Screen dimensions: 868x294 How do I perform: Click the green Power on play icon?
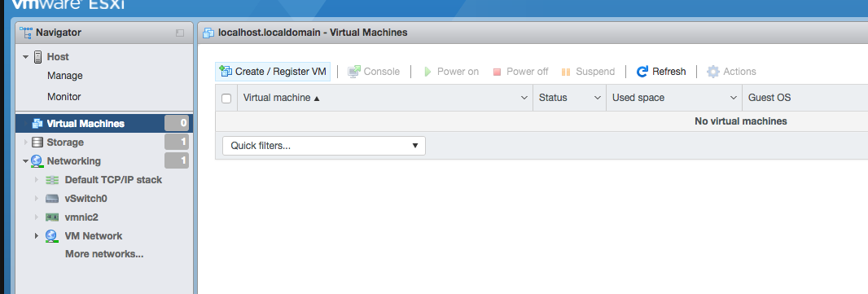(427, 72)
